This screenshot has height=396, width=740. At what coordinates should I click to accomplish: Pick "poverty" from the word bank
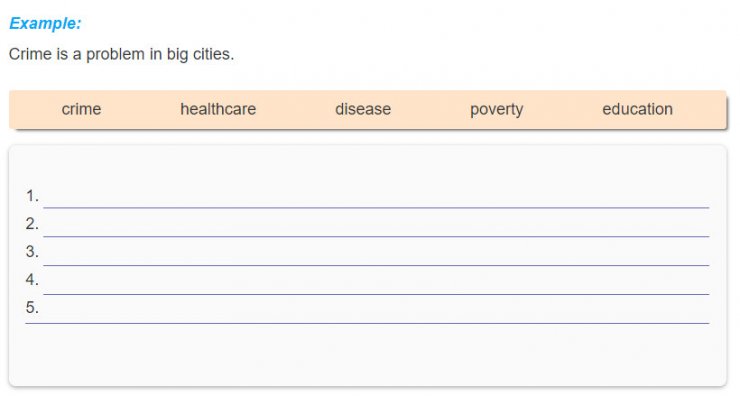click(496, 110)
